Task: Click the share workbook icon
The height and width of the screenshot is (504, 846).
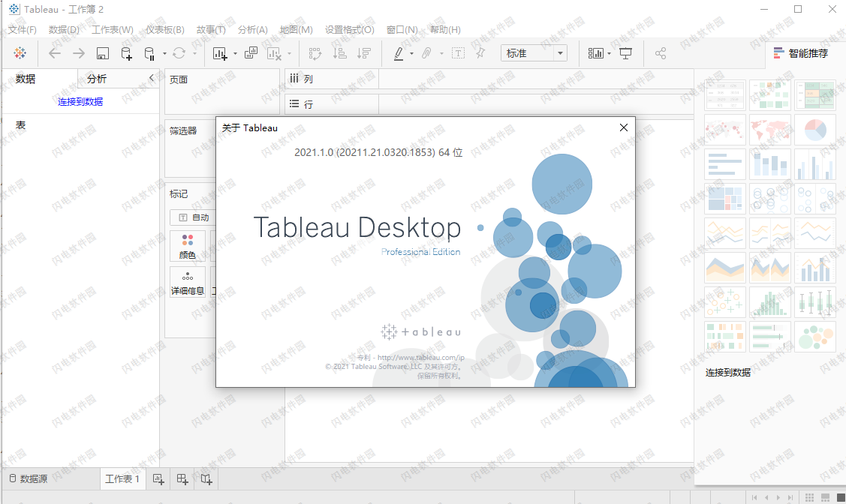Action: tap(661, 52)
